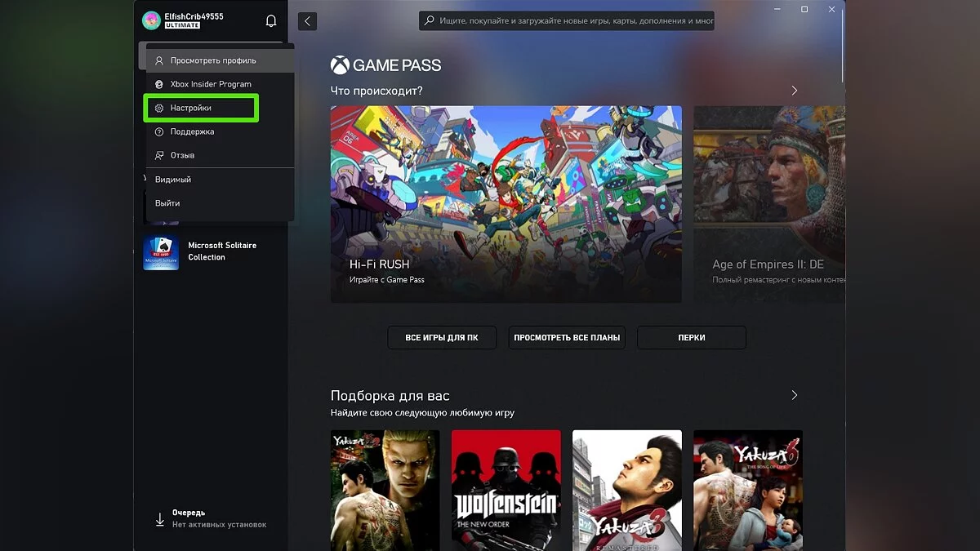
Task: Open Xbox Insider Program from menu
Action: tap(211, 84)
